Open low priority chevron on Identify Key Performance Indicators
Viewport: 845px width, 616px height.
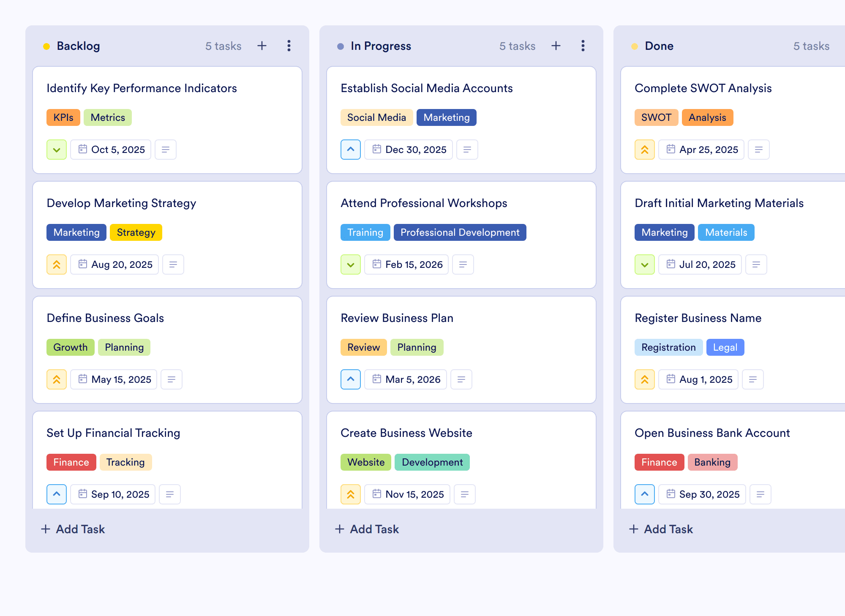57,150
